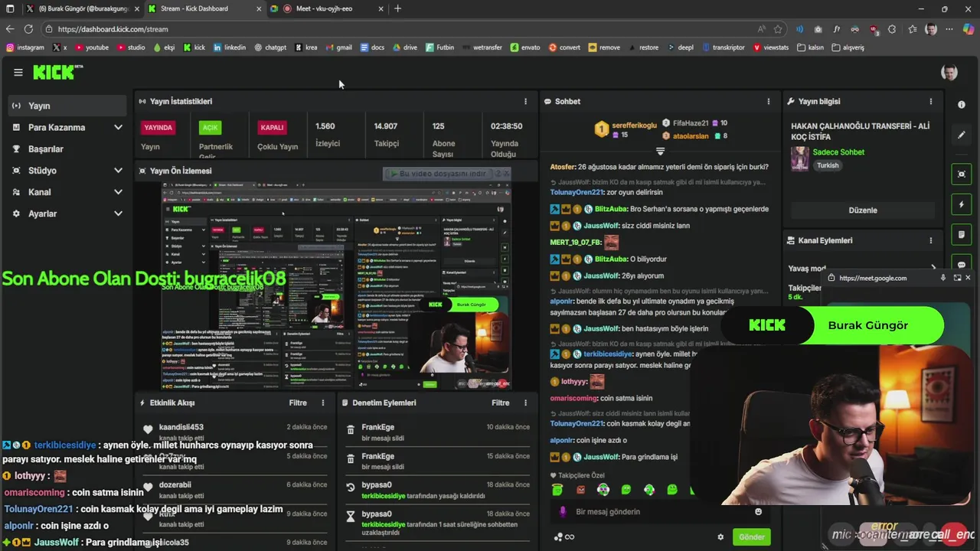Open a new browser tab
This screenshot has width=980, height=551.
397,8
